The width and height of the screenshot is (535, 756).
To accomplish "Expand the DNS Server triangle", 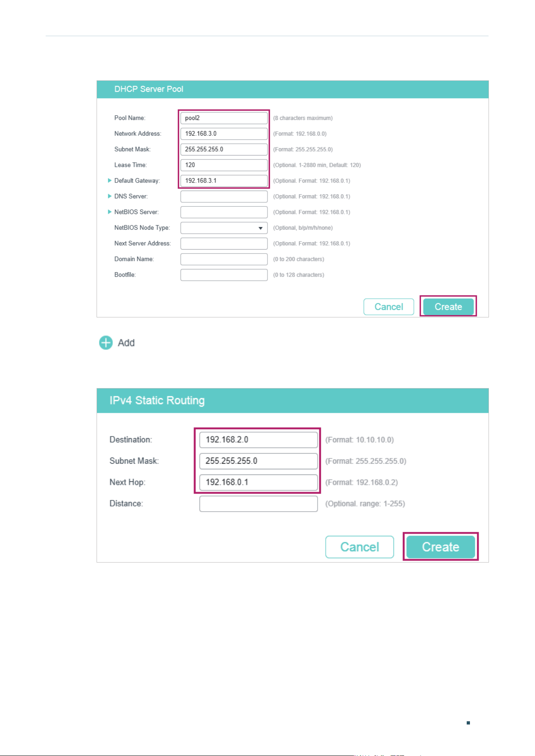I will (110, 196).
